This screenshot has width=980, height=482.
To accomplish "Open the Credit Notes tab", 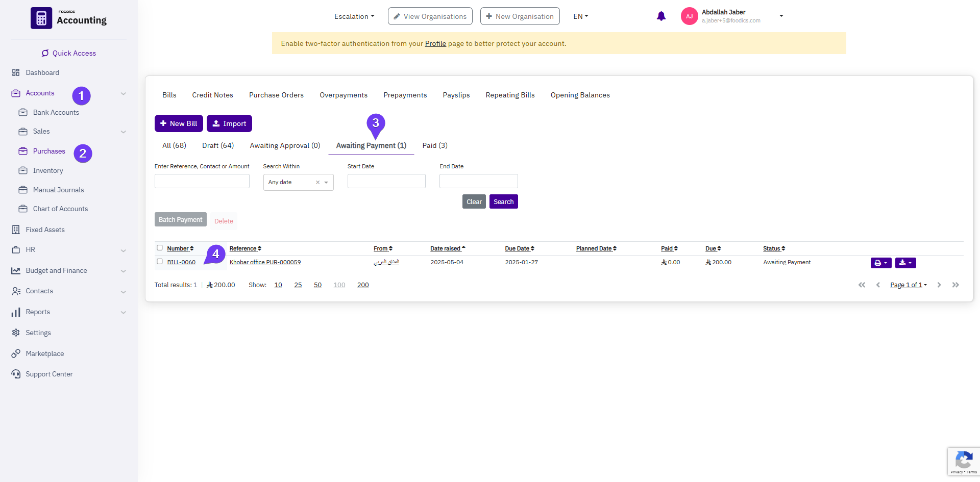I will pos(212,95).
